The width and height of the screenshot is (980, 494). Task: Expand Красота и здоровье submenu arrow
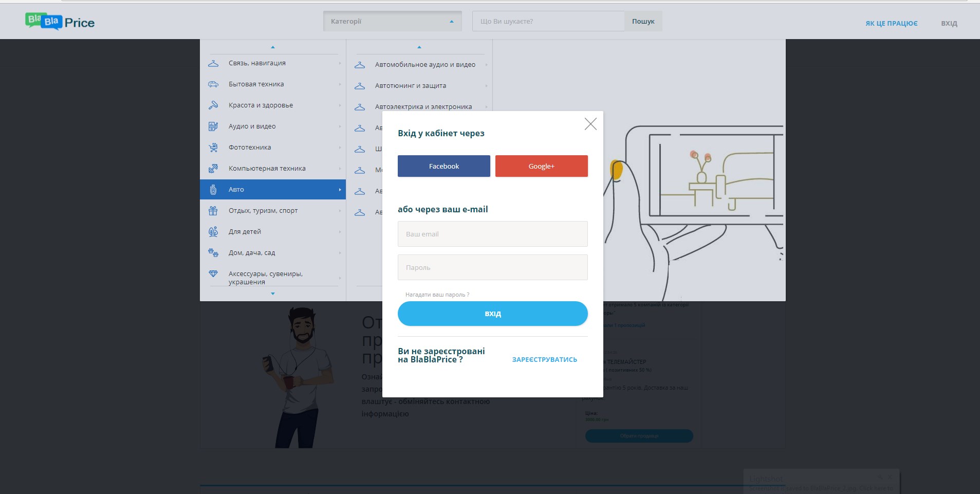(x=340, y=105)
